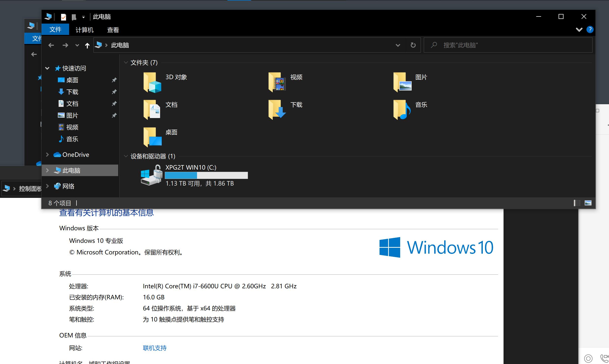Navigate up to the parent folder
609x364 pixels.
point(87,45)
